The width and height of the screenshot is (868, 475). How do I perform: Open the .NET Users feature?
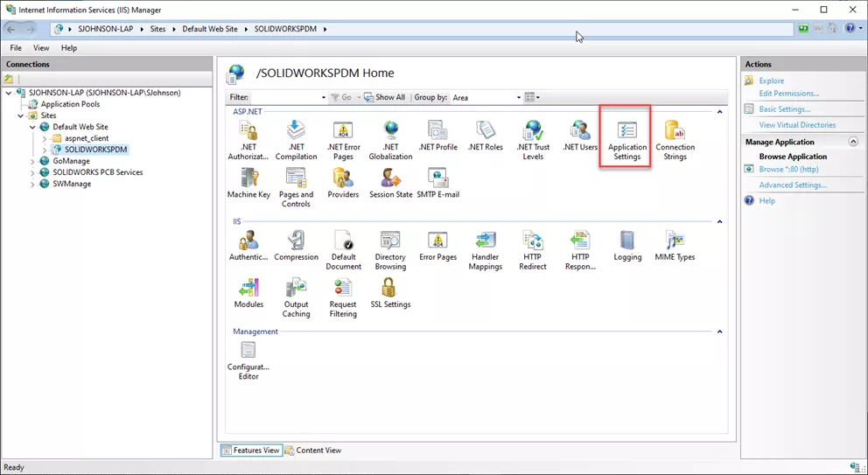pyautogui.click(x=580, y=136)
